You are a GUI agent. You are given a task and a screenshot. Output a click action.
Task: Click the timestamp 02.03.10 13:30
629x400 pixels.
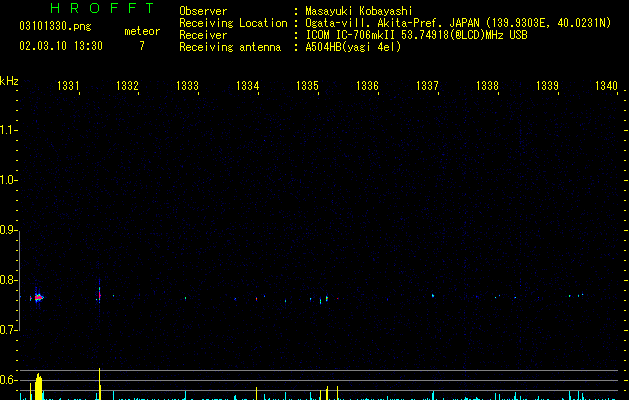tap(61, 46)
